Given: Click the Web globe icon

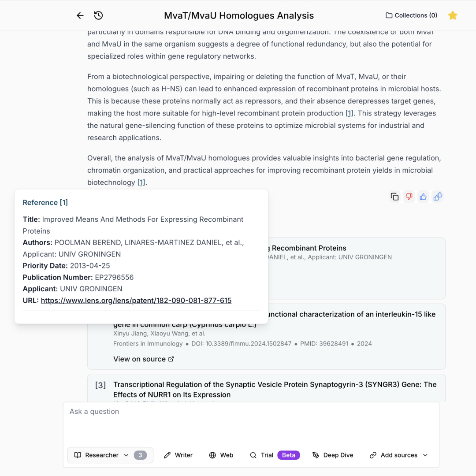Looking at the screenshot, I should [x=212, y=455].
